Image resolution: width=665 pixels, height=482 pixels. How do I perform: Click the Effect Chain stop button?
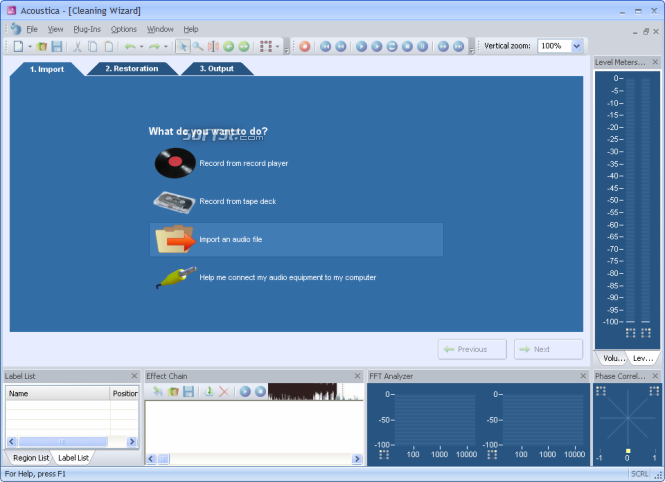pos(260,392)
